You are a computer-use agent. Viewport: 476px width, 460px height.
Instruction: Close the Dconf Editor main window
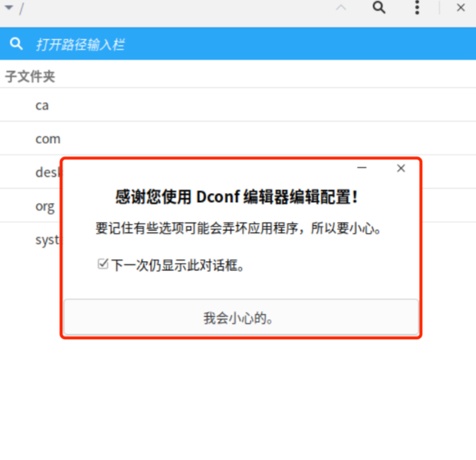tap(461, 8)
